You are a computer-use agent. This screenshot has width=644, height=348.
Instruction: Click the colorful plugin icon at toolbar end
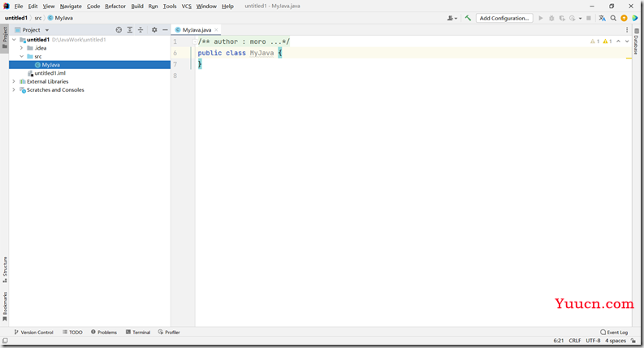coord(634,18)
